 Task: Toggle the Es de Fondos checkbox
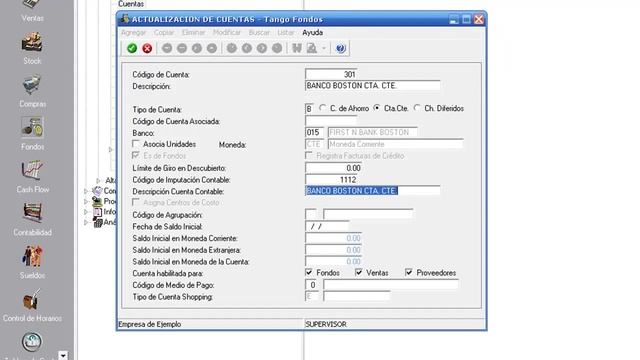(x=136, y=156)
